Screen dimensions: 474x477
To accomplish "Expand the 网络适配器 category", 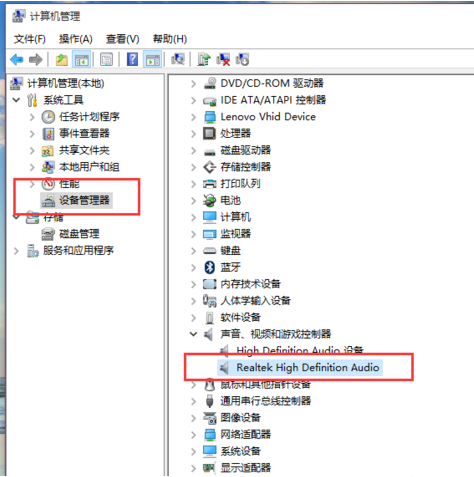I will click(x=193, y=434).
